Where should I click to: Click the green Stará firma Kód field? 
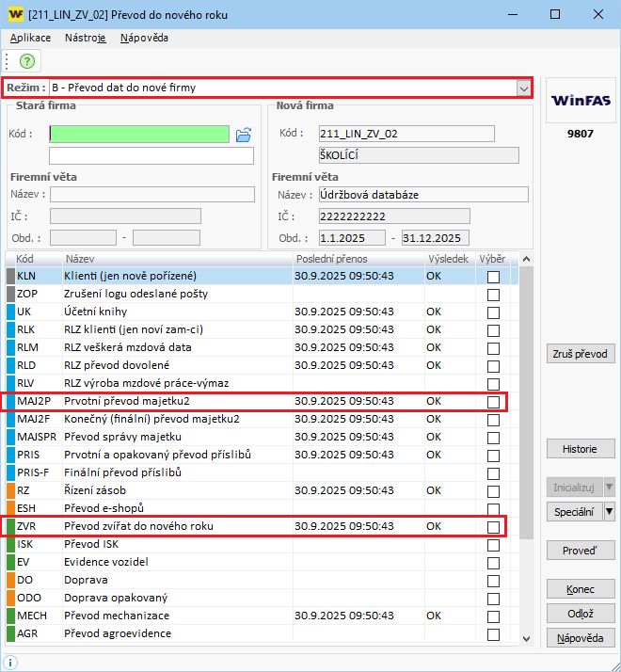pos(139,134)
